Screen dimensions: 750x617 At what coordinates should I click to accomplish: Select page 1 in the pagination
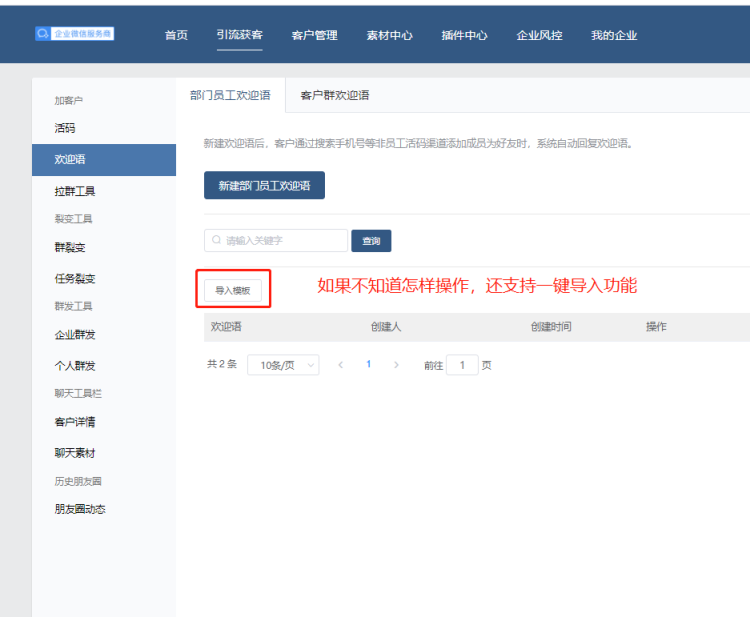tap(368, 365)
